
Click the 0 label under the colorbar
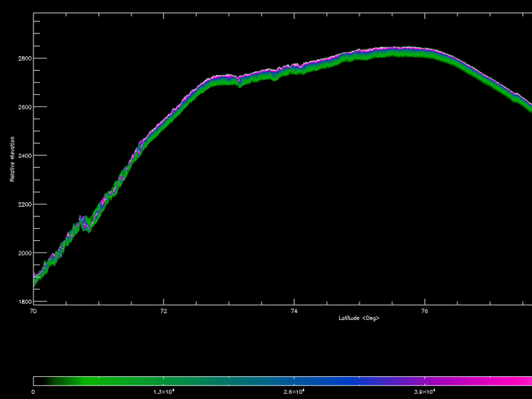(x=33, y=391)
